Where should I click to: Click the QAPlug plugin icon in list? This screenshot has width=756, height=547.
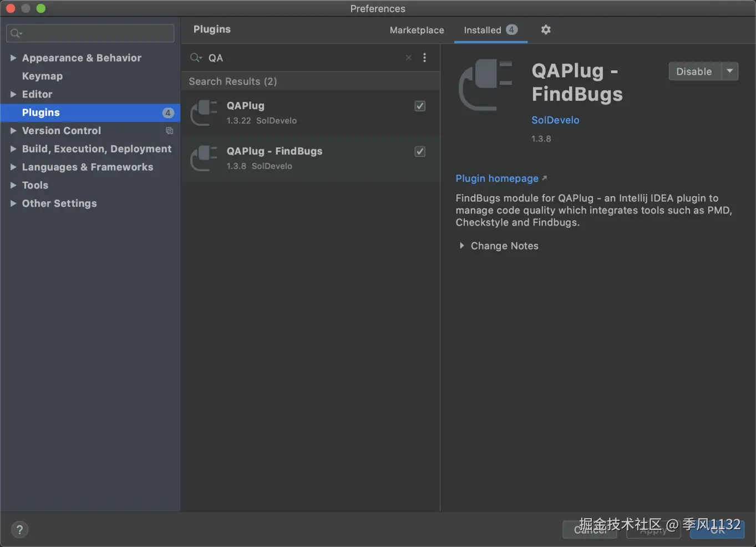(204, 113)
